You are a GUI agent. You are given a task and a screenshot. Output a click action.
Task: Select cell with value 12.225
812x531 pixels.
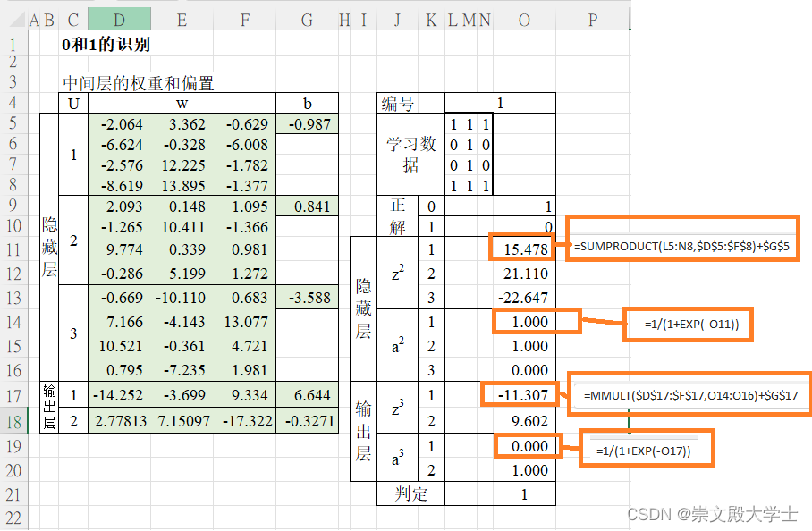coord(182,165)
